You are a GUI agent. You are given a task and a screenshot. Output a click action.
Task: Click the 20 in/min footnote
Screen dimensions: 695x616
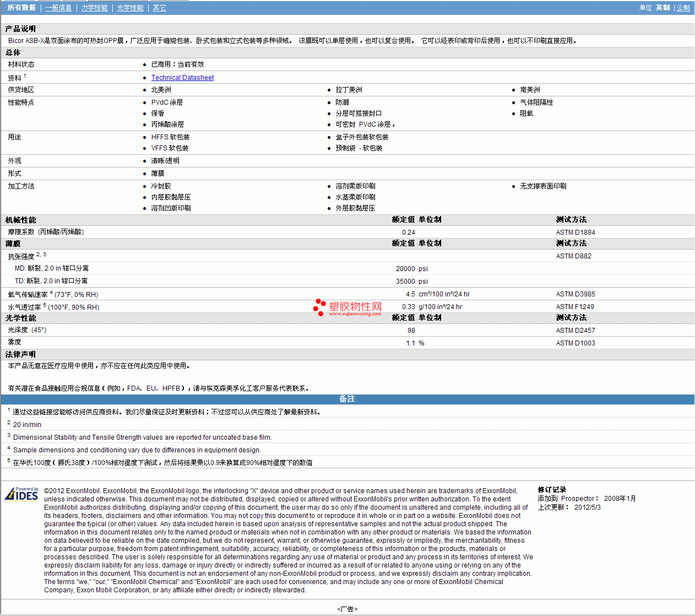[27, 425]
